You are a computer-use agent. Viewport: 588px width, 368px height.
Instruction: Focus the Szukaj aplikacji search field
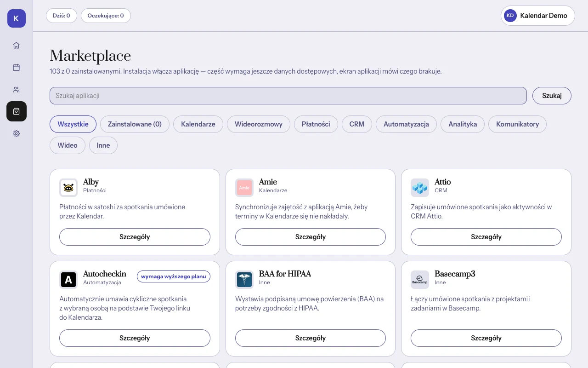(x=288, y=96)
